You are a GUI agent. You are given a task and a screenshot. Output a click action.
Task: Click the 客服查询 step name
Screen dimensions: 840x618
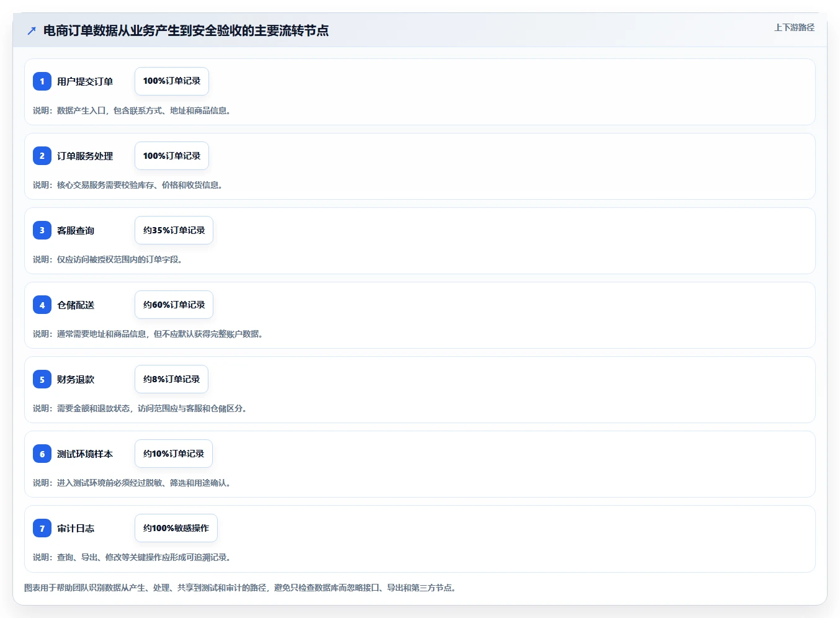76,230
